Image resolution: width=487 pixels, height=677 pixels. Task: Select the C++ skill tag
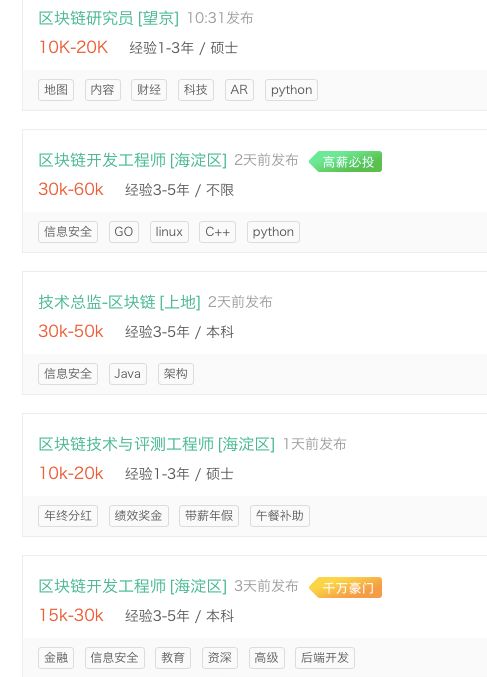[218, 232]
